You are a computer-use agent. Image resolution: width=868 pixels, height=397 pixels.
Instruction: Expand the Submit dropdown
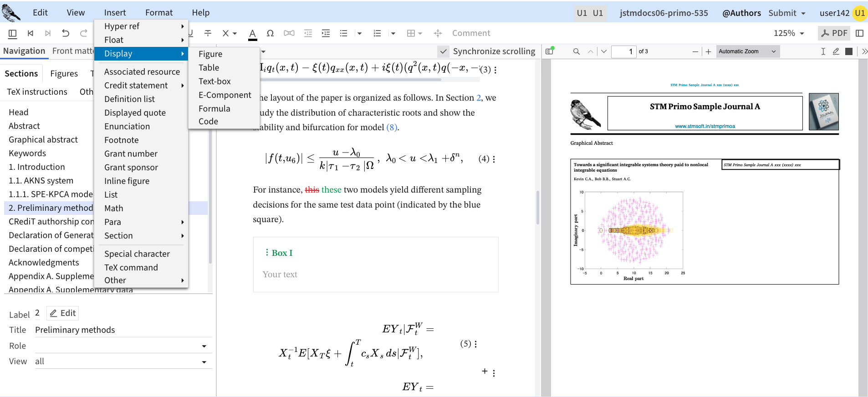pos(787,13)
